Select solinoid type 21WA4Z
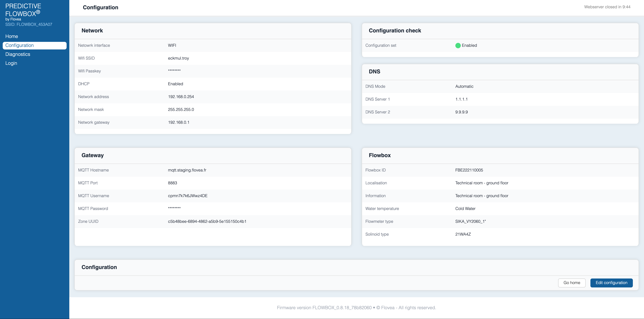Image resolution: width=644 pixels, height=319 pixels. click(x=463, y=234)
